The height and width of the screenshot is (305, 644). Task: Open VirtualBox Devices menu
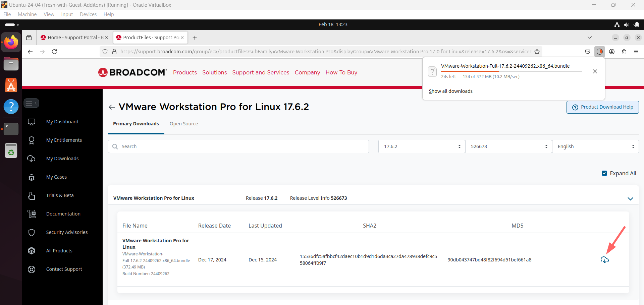[88, 14]
